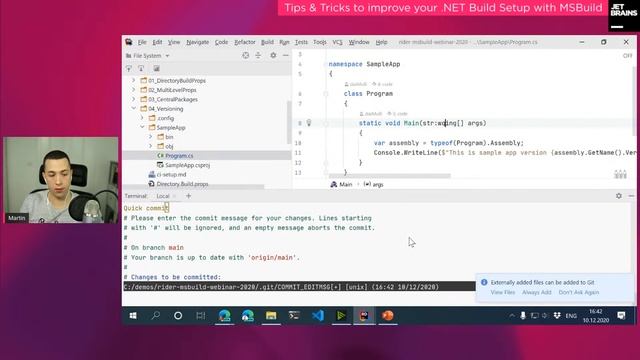Click the Rider icon on the taskbar

pos(364,316)
